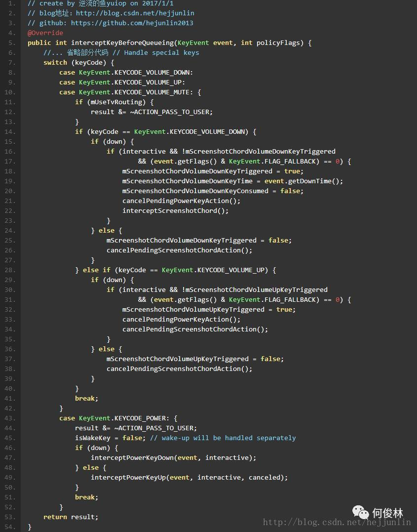417x532 pixels.
Task: Click the 'interceptScreenshotChord();' call
Action: coord(176,211)
